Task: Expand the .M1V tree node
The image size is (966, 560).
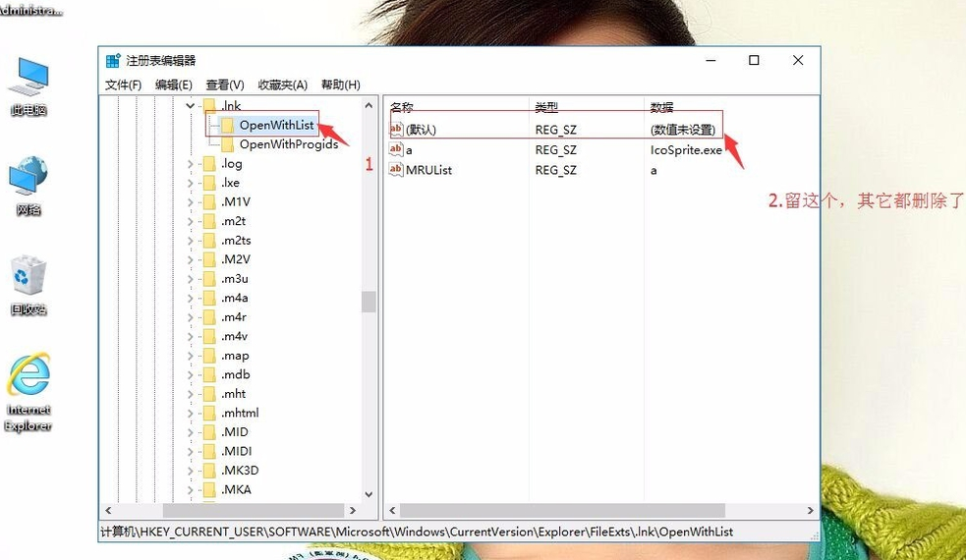Action: [191, 201]
